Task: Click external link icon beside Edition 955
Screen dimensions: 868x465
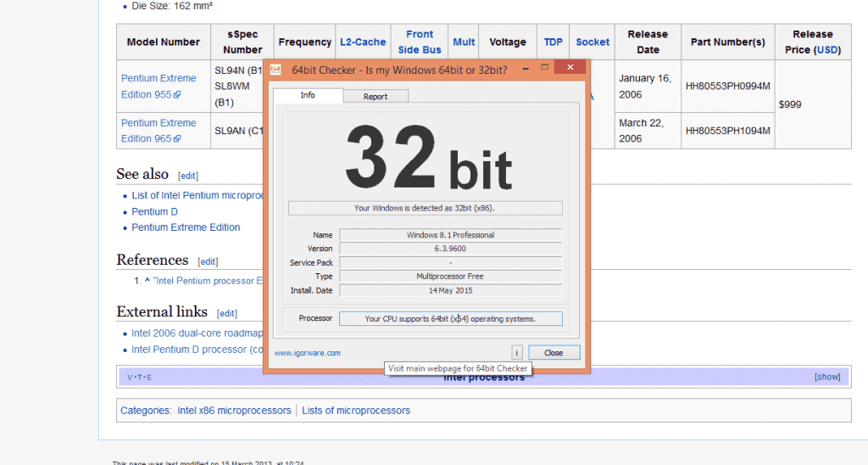Action: tap(177, 95)
